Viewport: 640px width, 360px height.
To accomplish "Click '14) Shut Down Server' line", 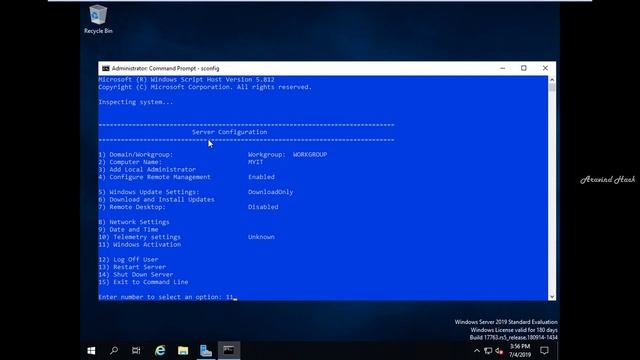I will point(136,275).
